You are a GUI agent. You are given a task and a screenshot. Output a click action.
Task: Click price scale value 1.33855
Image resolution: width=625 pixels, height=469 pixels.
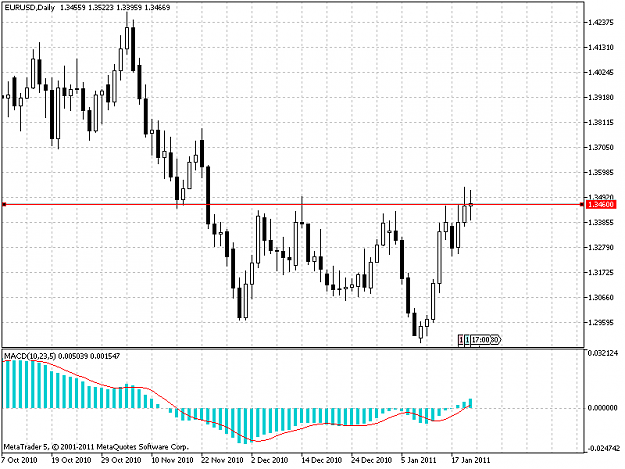pos(601,222)
